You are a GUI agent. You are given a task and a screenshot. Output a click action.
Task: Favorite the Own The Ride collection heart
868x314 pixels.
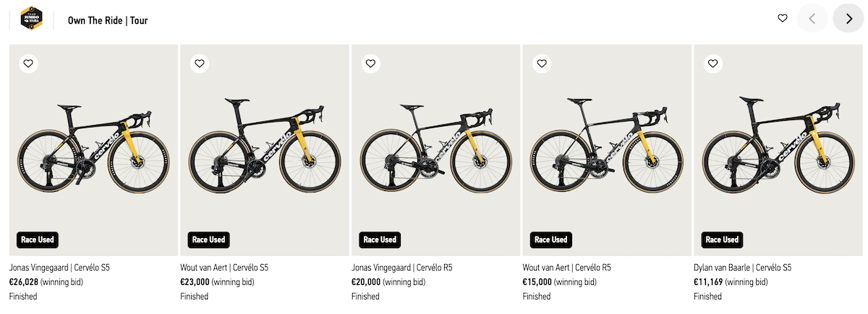click(782, 18)
